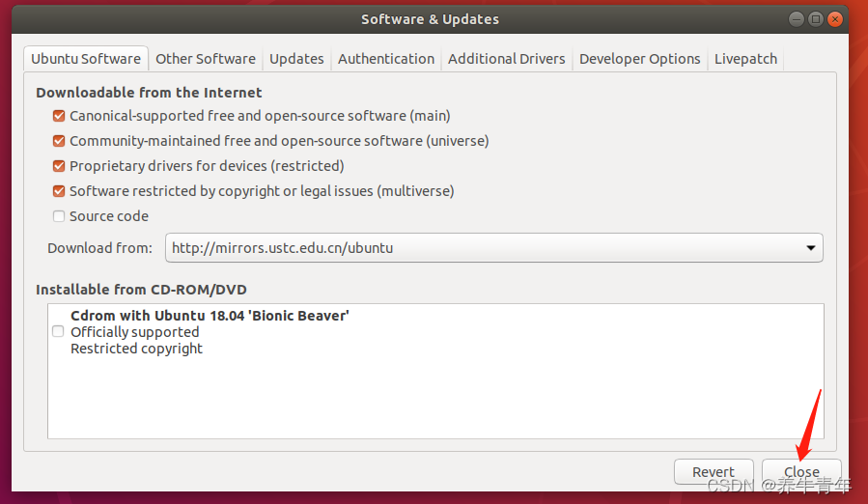Check the Cdrom with Ubuntu 18.04 checkbox
Image resolution: width=868 pixels, height=504 pixels.
pyautogui.click(x=58, y=331)
